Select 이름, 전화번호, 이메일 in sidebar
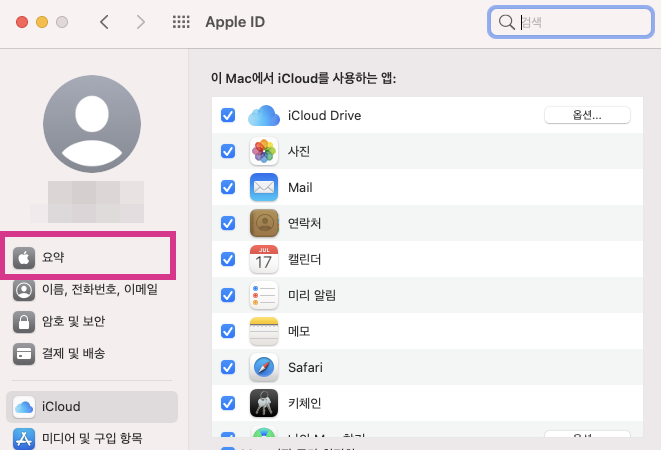Viewport: 661px width, 450px height. pos(92,290)
